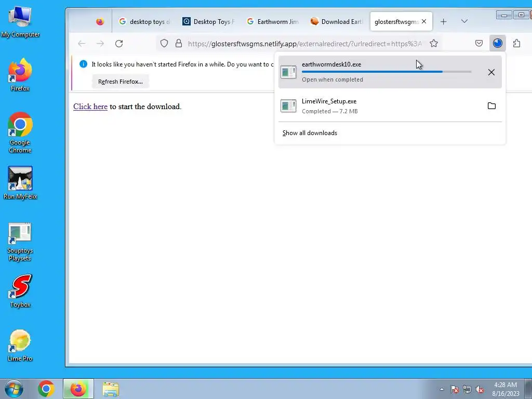532x399 pixels.
Task: Click network tray icon
Action: point(467,389)
